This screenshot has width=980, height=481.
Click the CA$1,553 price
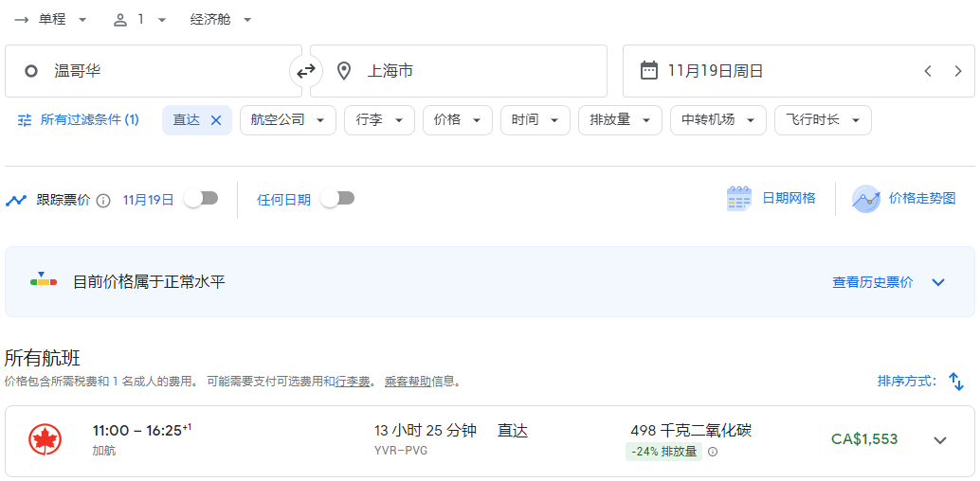pyautogui.click(x=864, y=439)
